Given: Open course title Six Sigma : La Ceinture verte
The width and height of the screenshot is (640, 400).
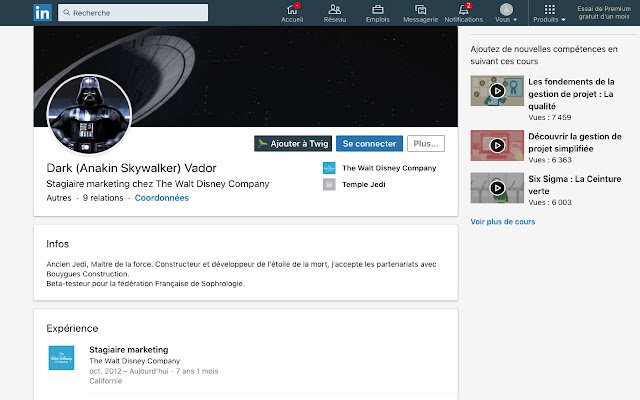Looking at the screenshot, I should (575, 185).
